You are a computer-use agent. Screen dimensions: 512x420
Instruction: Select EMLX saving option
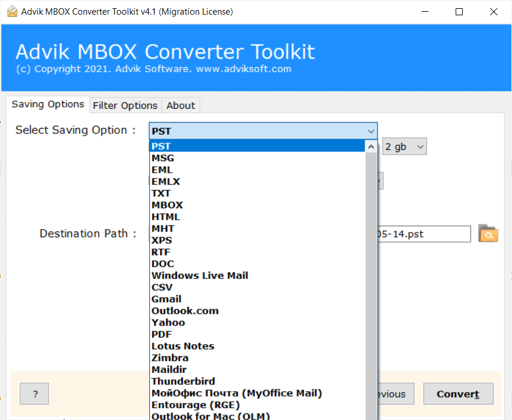click(257, 182)
